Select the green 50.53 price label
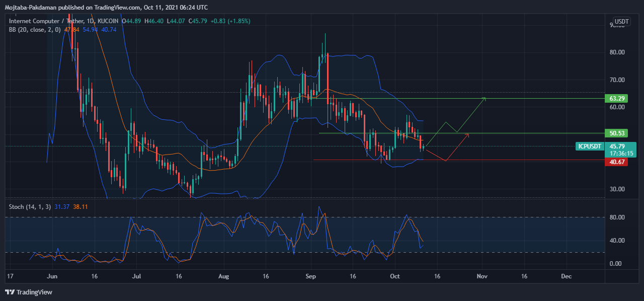 (616, 133)
